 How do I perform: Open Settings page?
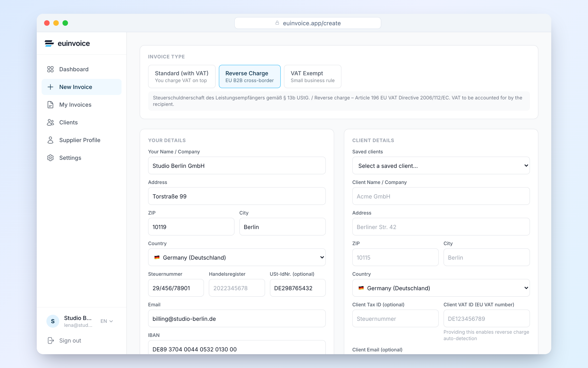(x=82, y=158)
